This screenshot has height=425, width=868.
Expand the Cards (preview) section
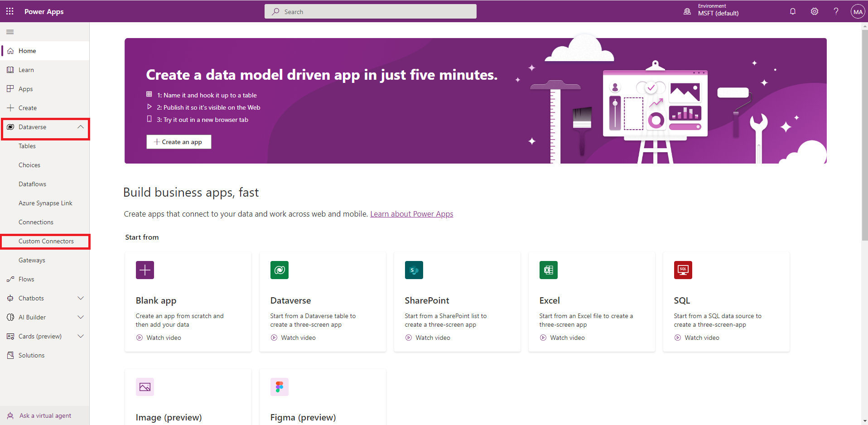(x=81, y=336)
